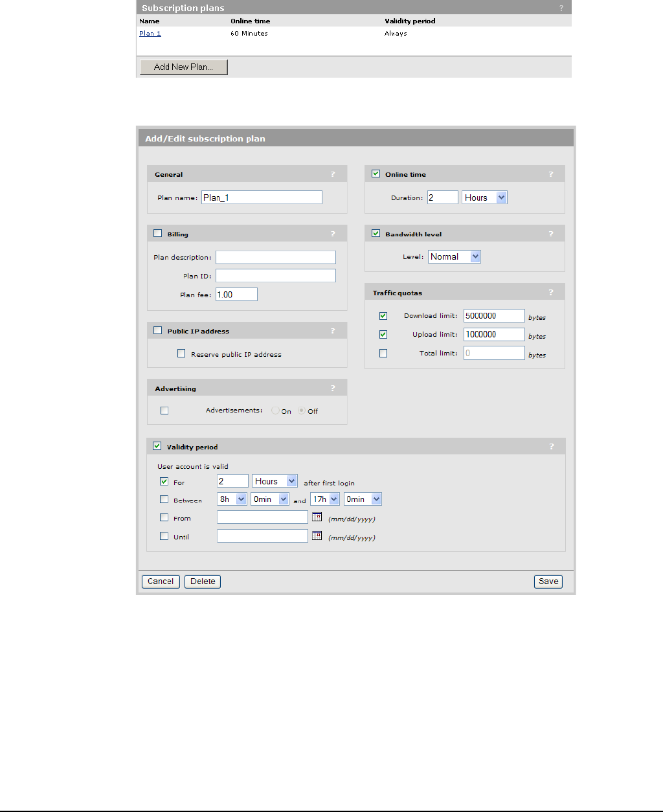Enable the Billing checkbox

click(x=157, y=233)
